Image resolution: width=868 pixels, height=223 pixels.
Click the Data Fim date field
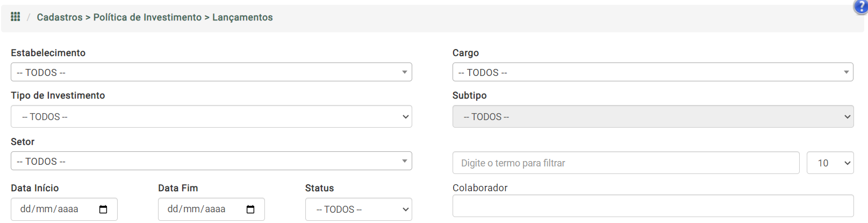[211, 209]
